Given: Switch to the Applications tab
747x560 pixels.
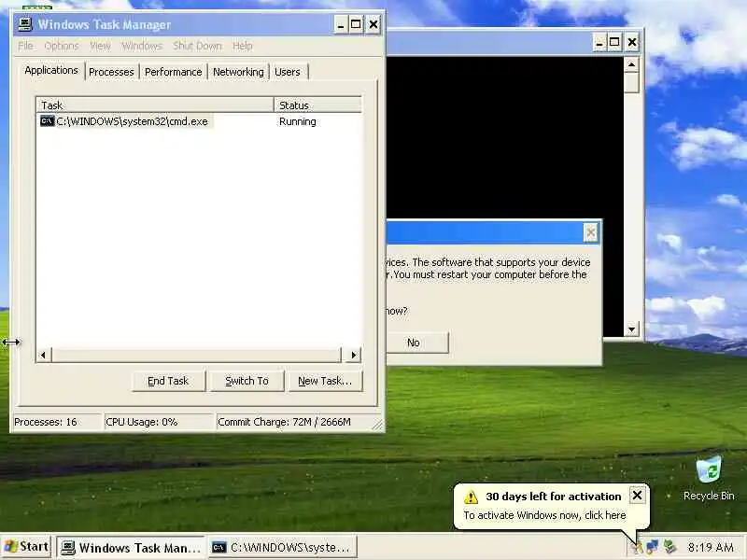Looking at the screenshot, I should click(x=51, y=71).
